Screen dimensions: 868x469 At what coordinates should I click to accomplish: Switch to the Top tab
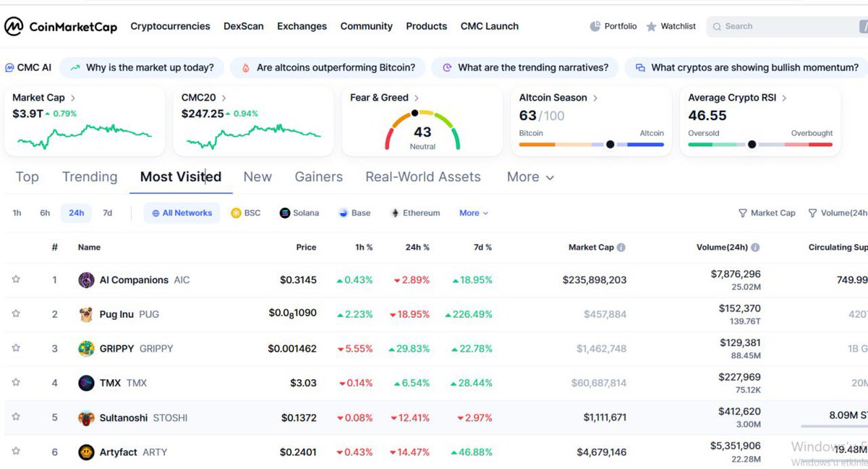[x=27, y=177]
